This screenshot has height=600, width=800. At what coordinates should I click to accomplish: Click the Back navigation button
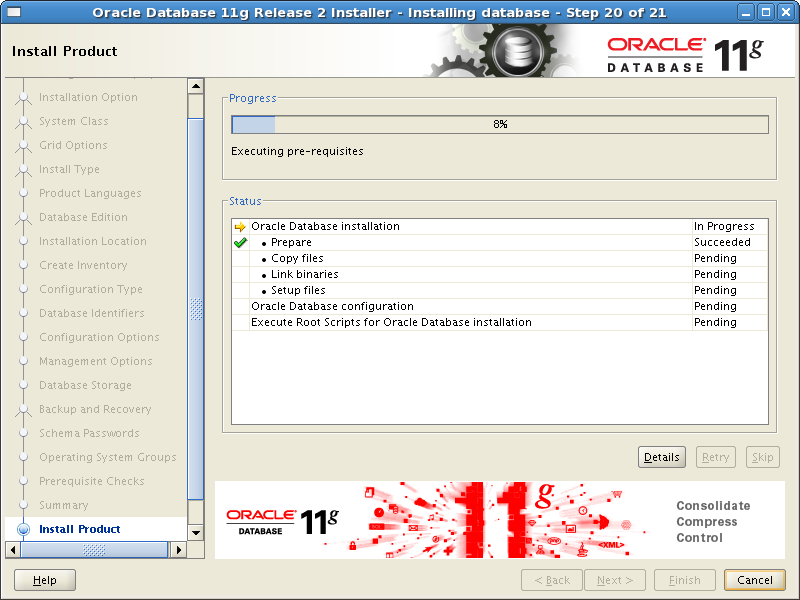(x=552, y=580)
